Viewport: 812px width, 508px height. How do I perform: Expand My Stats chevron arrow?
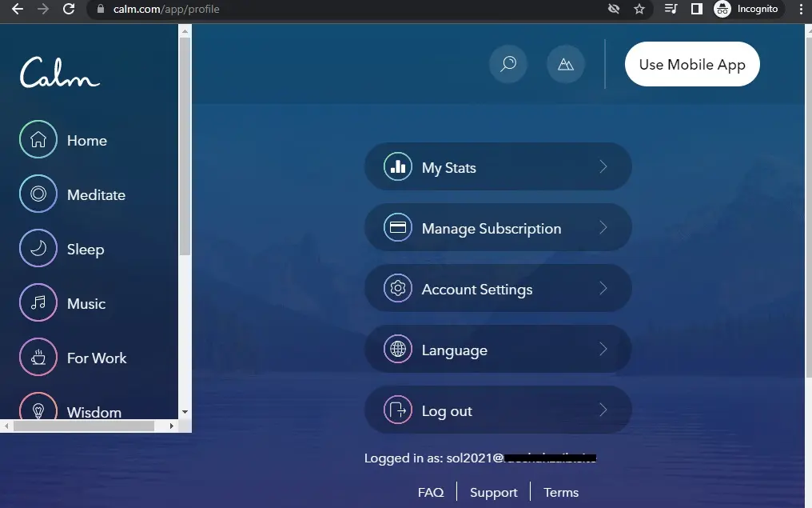click(x=603, y=166)
